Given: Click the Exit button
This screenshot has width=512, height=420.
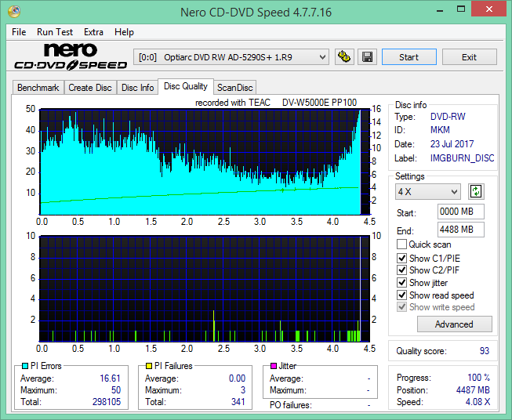Looking at the screenshot, I should (469, 57).
